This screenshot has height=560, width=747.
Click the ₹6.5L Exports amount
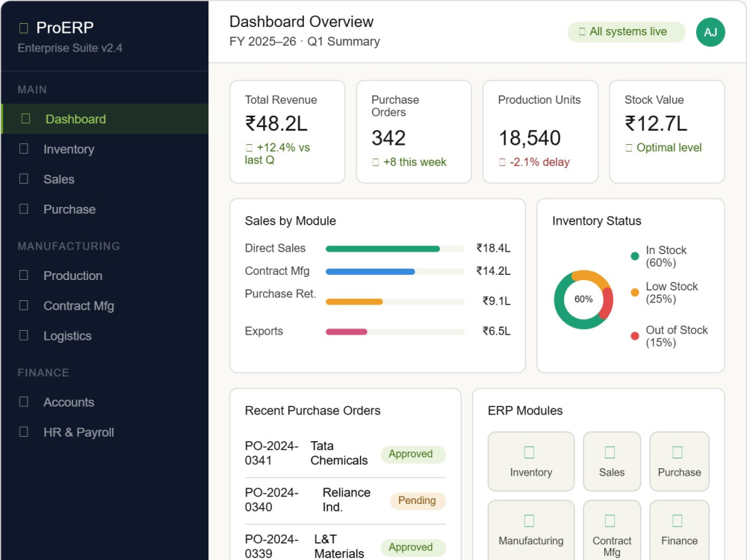[497, 331]
